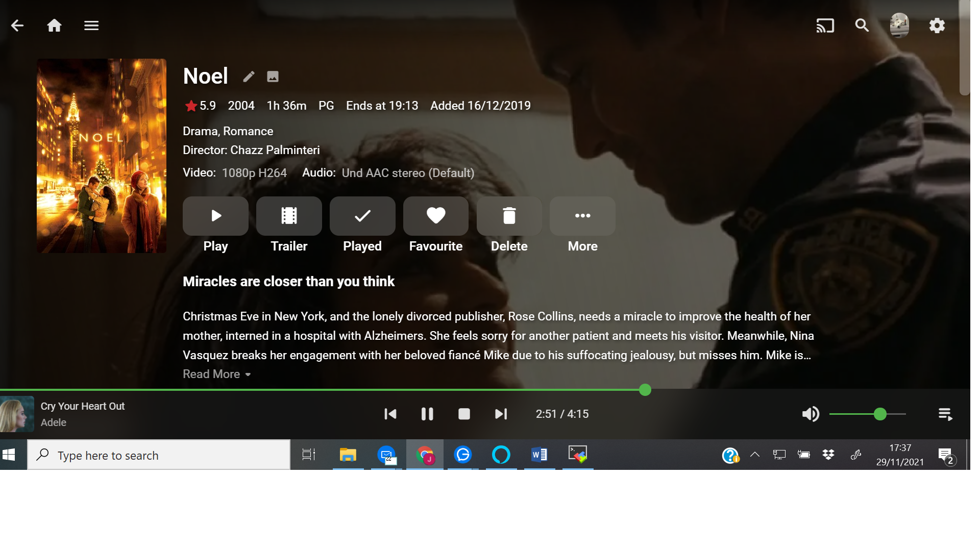Viewport: 980px width, 551px height.
Task: Open the More options menu
Action: tap(582, 216)
